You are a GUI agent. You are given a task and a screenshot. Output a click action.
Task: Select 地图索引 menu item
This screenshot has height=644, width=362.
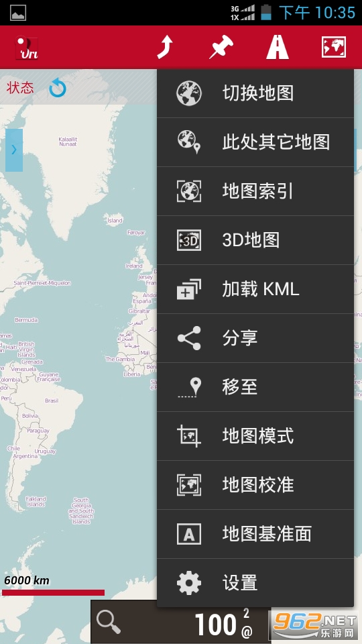click(255, 191)
